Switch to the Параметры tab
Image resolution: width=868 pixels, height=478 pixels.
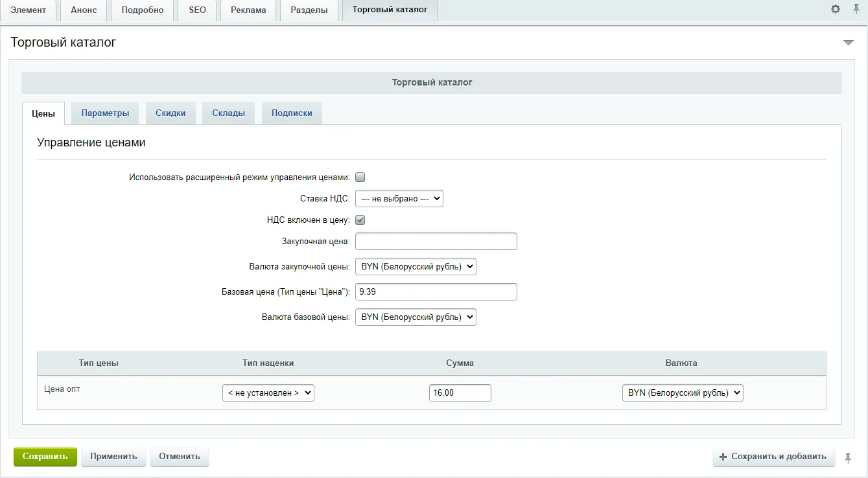click(105, 113)
